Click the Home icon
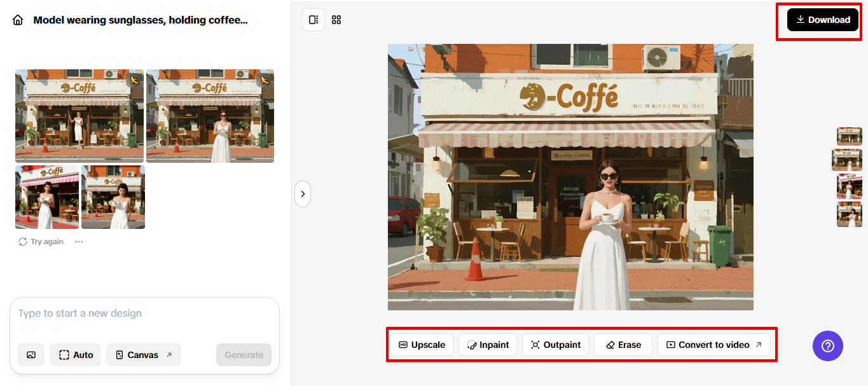This screenshot has width=868, height=386. 17,19
